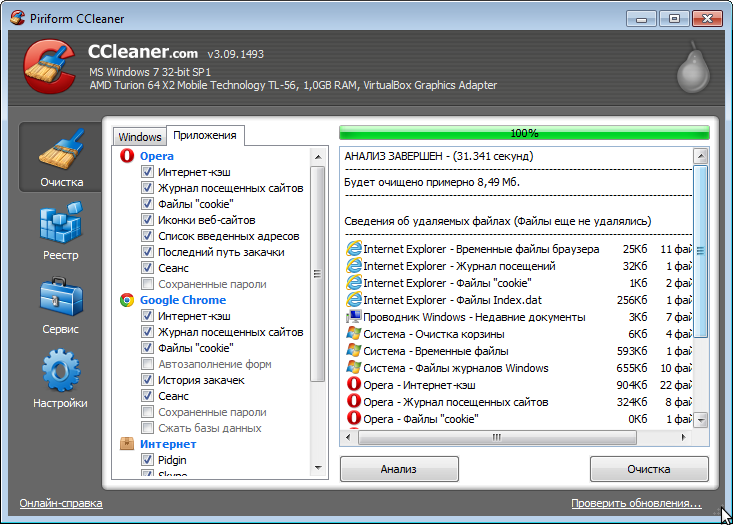733x525 pixels.
Task: Select the Интернет group heading
Action: [168, 444]
